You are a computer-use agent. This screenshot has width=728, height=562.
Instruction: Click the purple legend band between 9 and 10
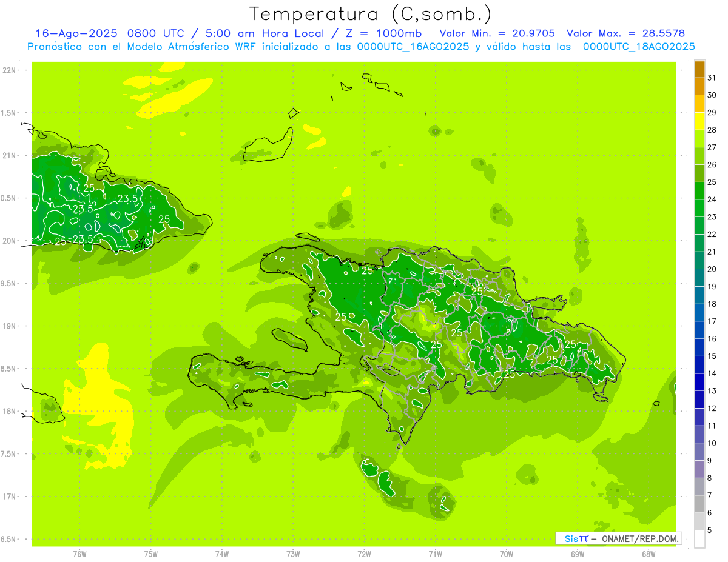[699, 452]
